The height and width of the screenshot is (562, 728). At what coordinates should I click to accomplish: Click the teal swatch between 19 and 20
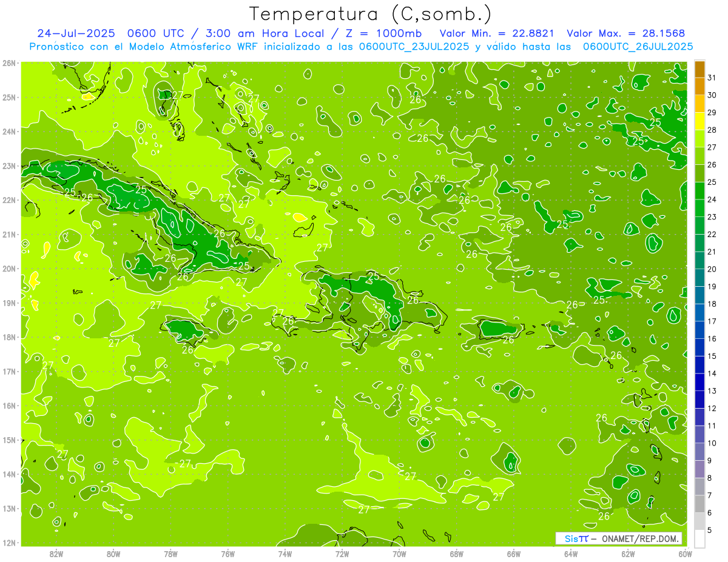pyautogui.click(x=699, y=278)
